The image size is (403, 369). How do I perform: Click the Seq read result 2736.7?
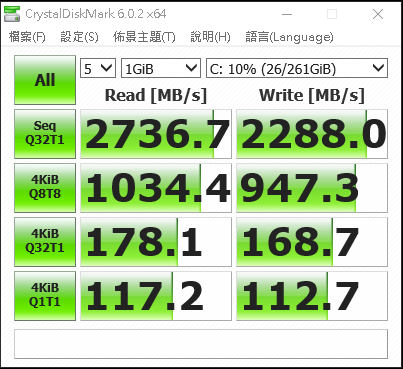coord(156,134)
